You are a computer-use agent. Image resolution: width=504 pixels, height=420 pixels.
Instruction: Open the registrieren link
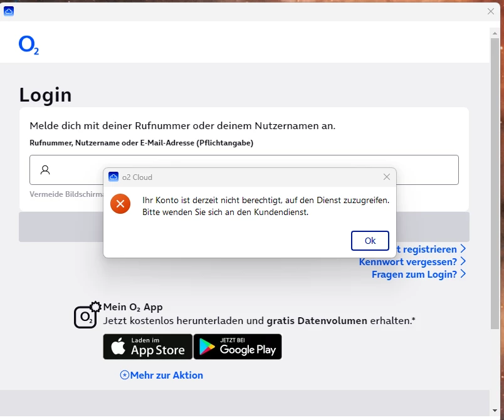tap(426, 249)
